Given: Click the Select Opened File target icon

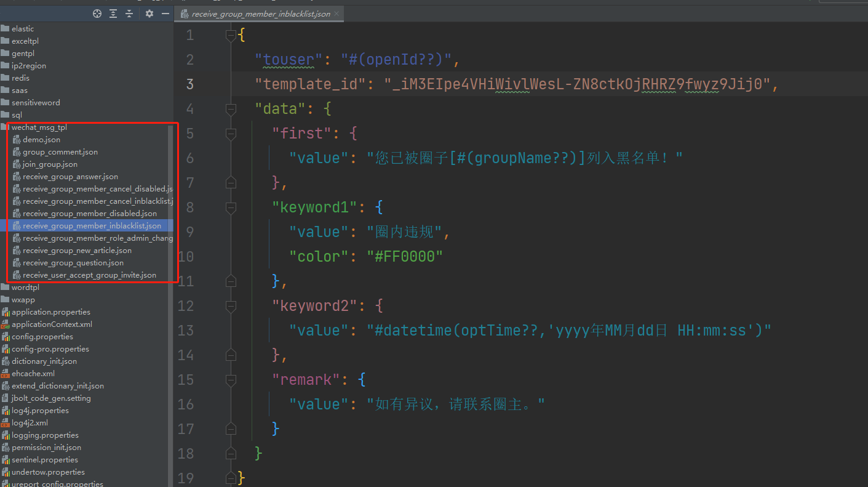Looking at the screenshot, I should point(97,14).
